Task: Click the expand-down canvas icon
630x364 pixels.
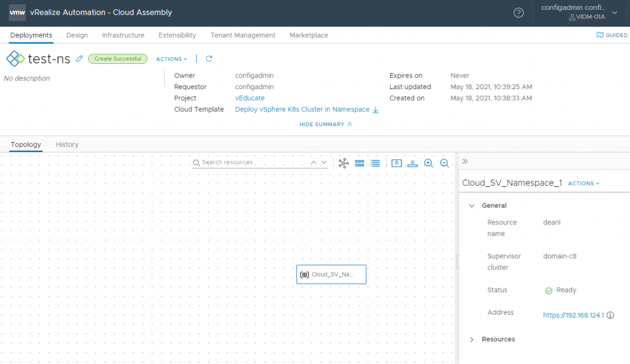Action: (412, 163)
